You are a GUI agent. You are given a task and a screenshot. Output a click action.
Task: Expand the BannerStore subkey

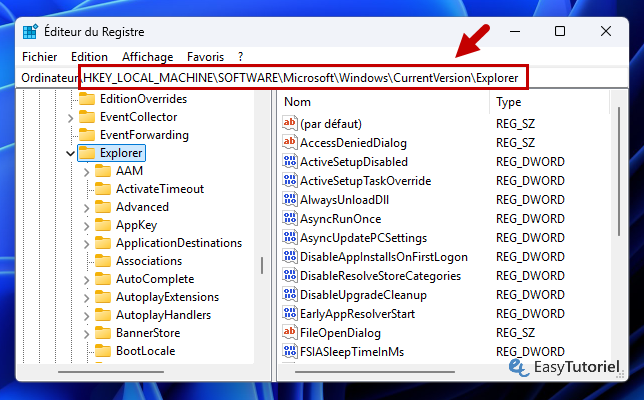tap(86, 334)
